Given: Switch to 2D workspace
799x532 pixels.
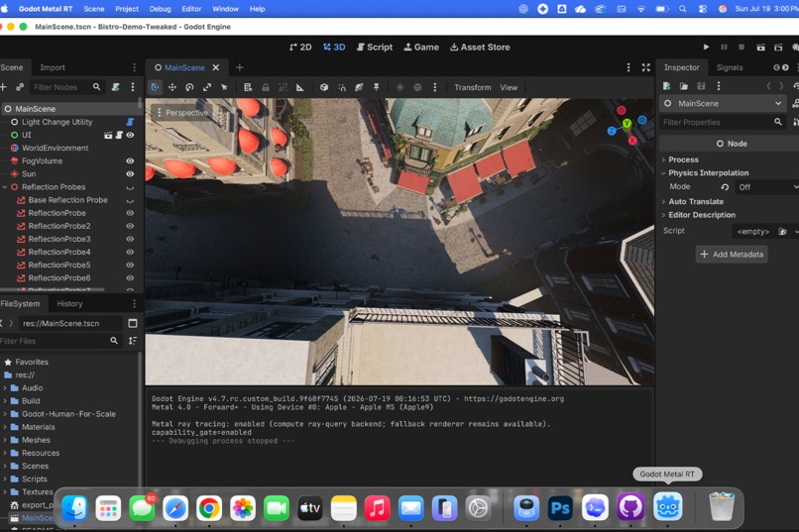Looking at the screenshot, I should tap(300, 47).
